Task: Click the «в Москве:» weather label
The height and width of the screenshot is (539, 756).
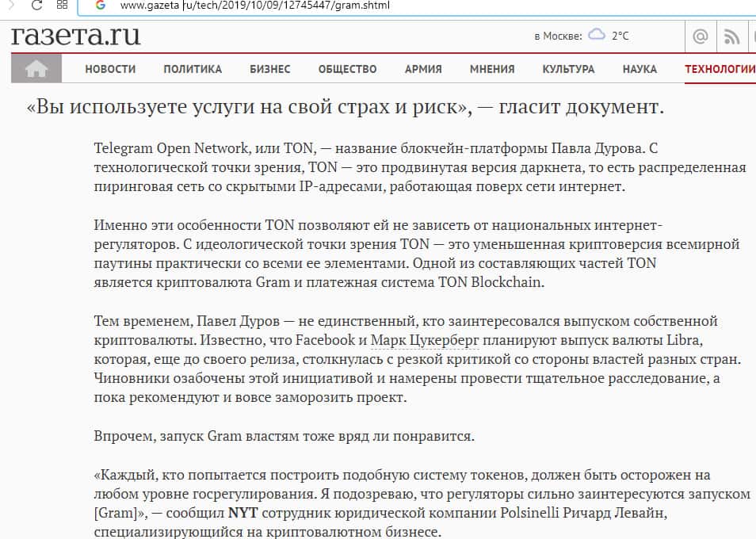Action: coord(558,36)
